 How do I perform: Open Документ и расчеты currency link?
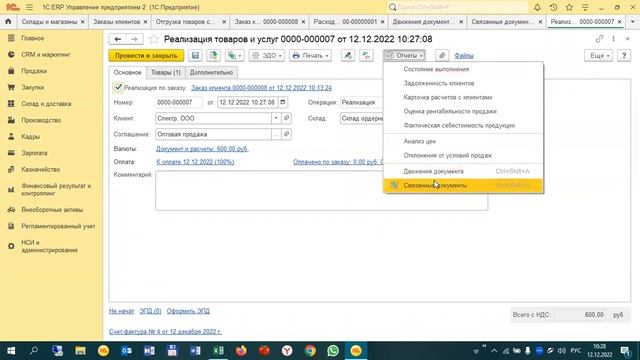point(202,149)
